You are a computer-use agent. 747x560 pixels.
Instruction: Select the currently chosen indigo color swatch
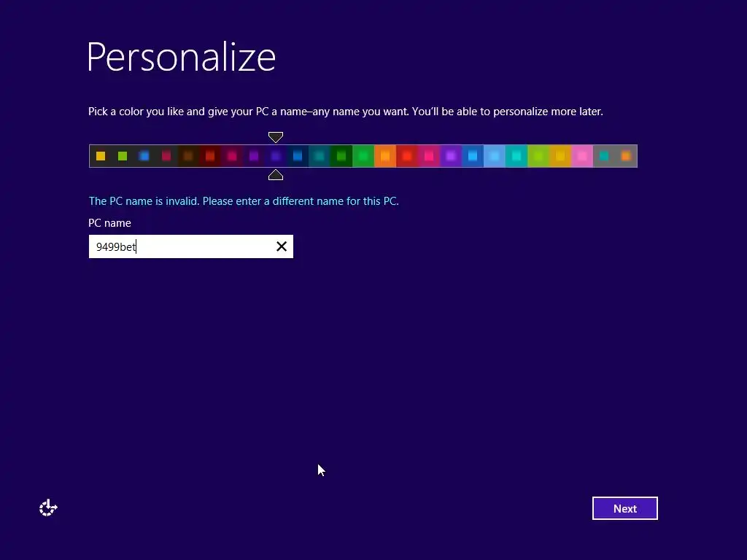276,156
